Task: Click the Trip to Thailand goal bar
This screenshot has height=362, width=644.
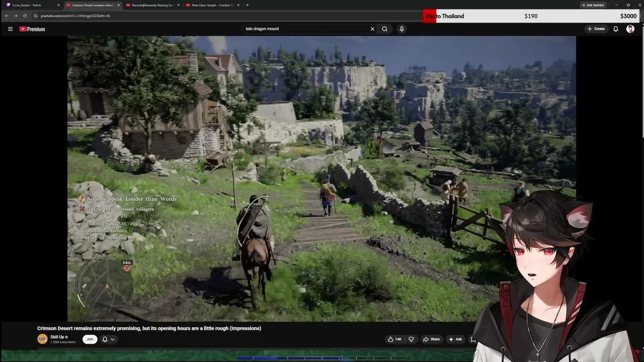Action: pyautogui.click(x=531, y=16)
